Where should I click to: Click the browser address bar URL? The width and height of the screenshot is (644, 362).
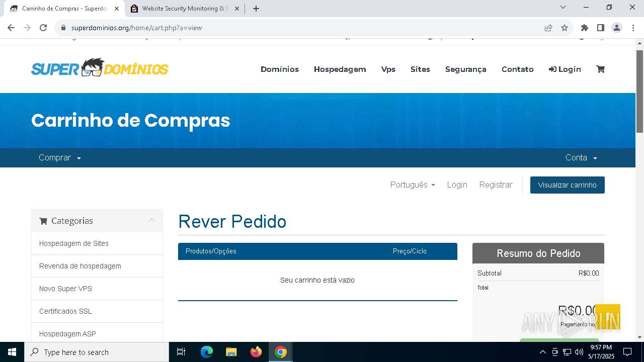(136, 28)
